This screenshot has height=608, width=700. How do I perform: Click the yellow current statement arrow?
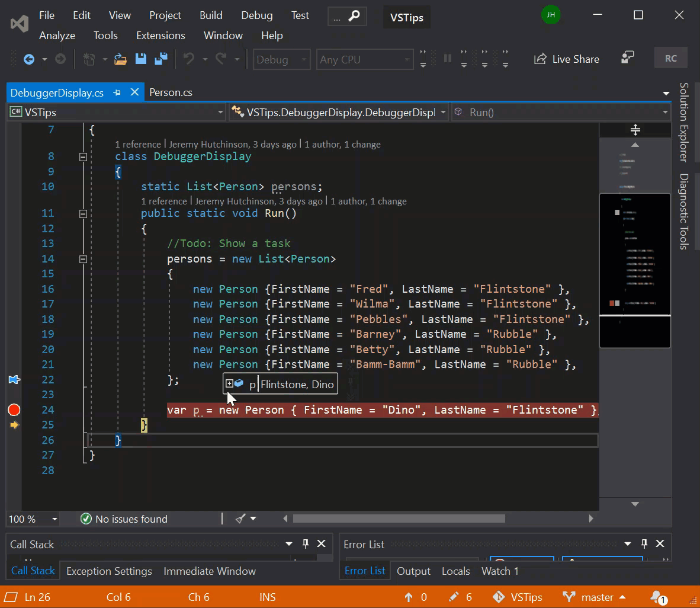[x=14, y=425]
